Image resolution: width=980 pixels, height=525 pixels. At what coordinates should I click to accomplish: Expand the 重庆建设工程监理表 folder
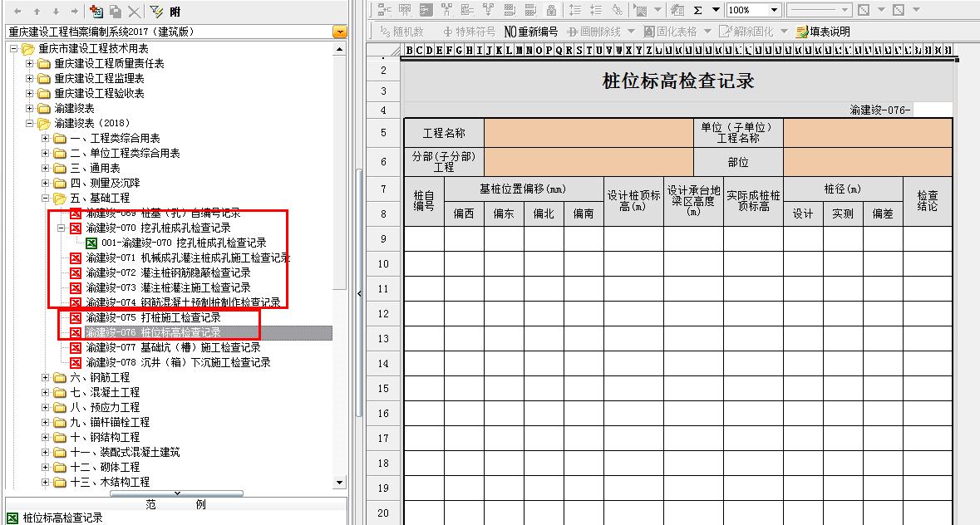(31, 78)
